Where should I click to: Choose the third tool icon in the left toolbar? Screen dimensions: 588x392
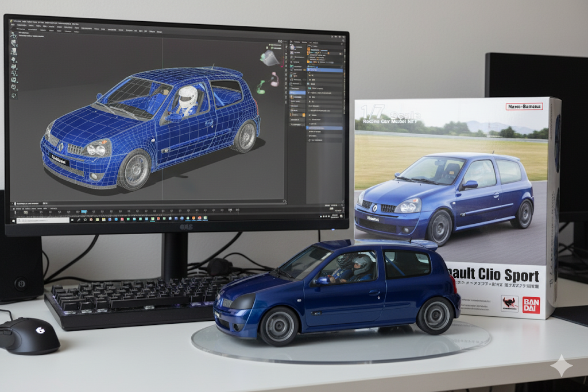pyautogui.click(x=13, y=50)
